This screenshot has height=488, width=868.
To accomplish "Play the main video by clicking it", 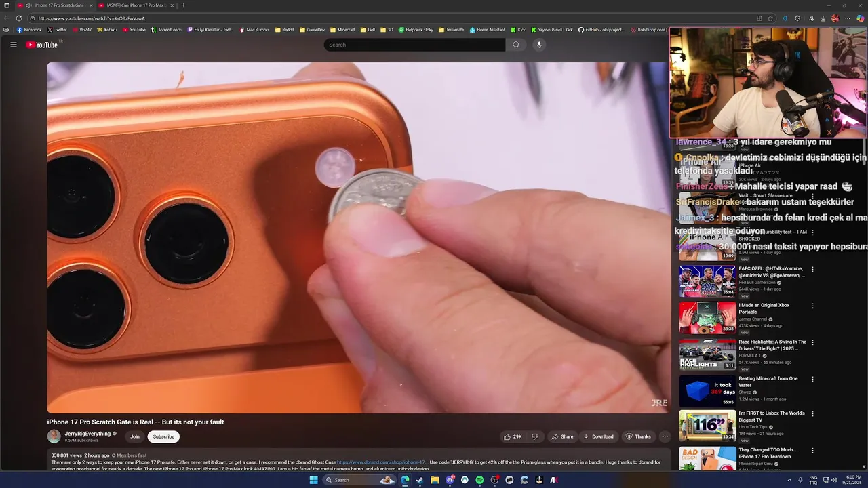I will point(357,237).
